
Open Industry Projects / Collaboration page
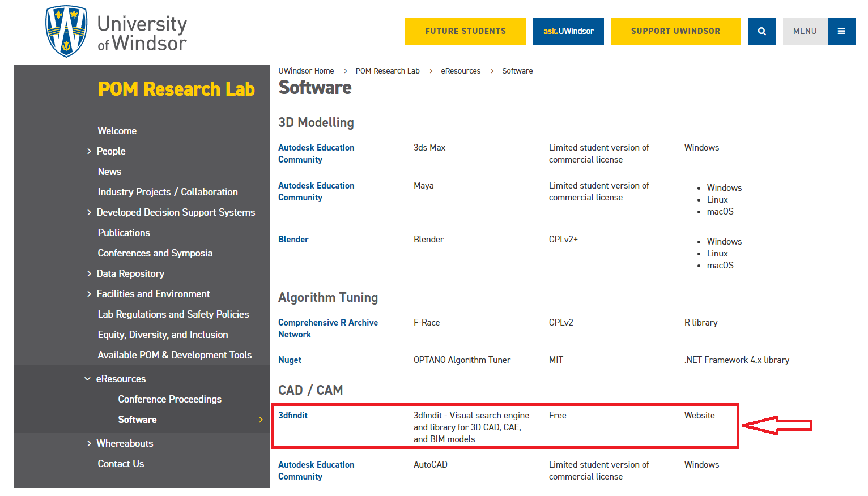[x=168, y=192]
